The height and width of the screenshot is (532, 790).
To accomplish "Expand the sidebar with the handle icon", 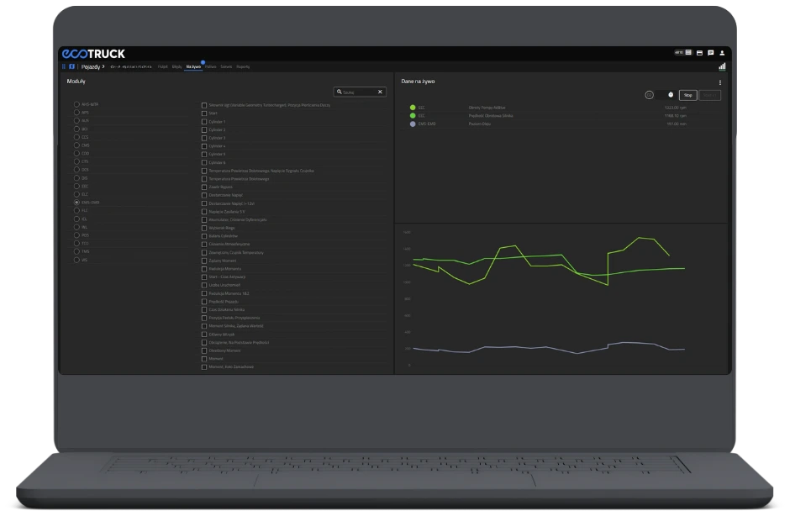I will tap(63, 66).
